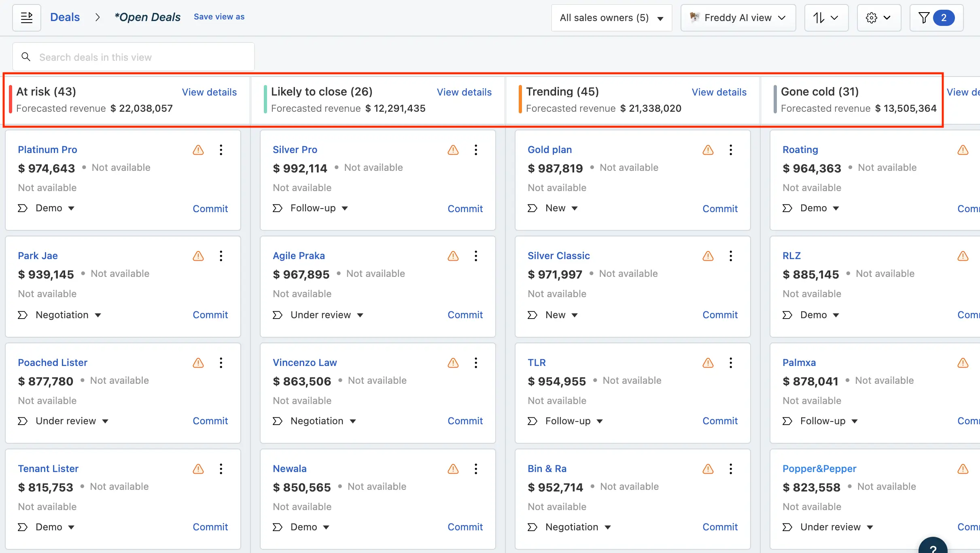Screen dimensions: 980x553
Task: Open three-dot menu on Silver Pro
Action: (x=476, y=150)
